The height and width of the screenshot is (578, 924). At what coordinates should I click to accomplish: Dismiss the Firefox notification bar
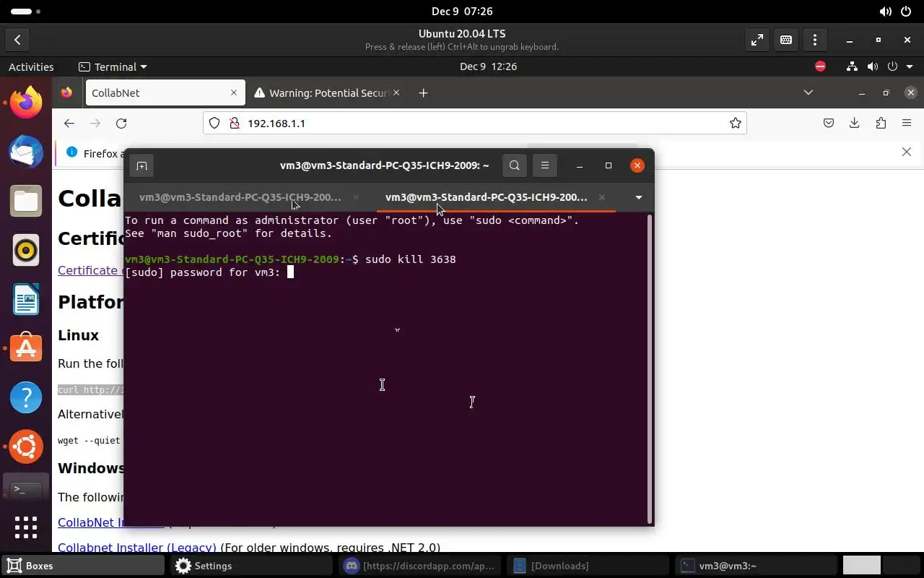tap(907, 152)
